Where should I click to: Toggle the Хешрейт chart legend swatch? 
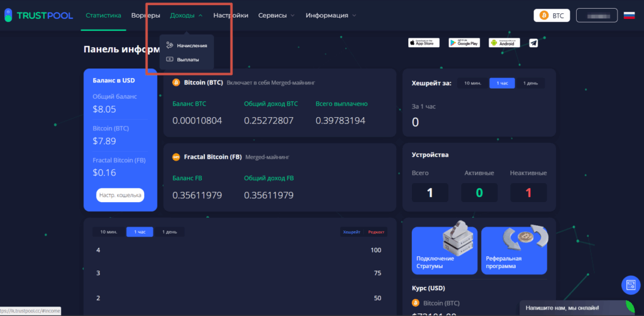pos(352,232)
